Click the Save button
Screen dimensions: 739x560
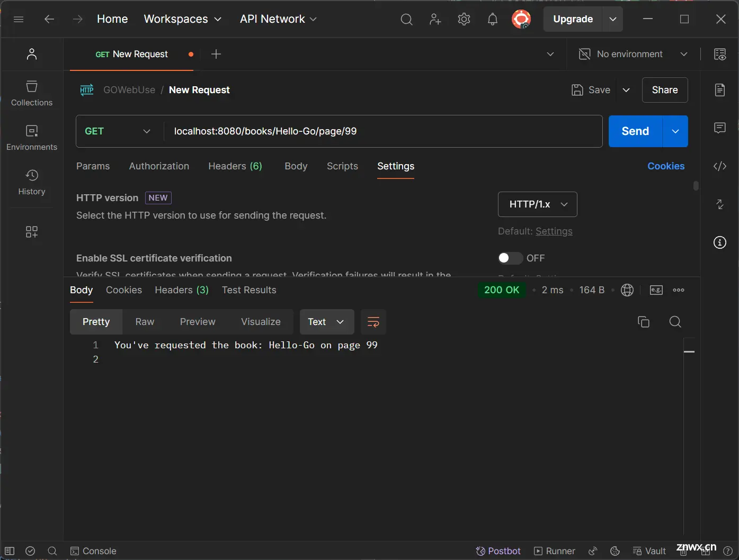[591, 90]
